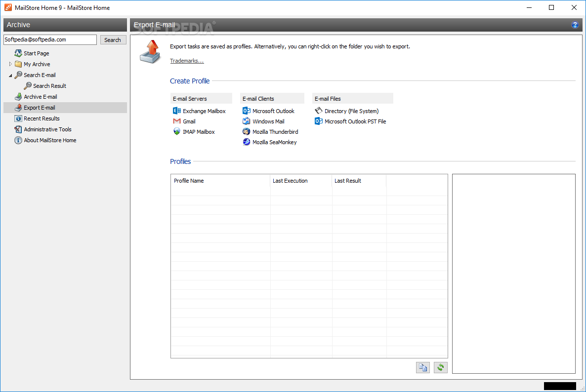Click the search e-mail input field
Screen dimensions: 586x392
[x=50, y=39]
